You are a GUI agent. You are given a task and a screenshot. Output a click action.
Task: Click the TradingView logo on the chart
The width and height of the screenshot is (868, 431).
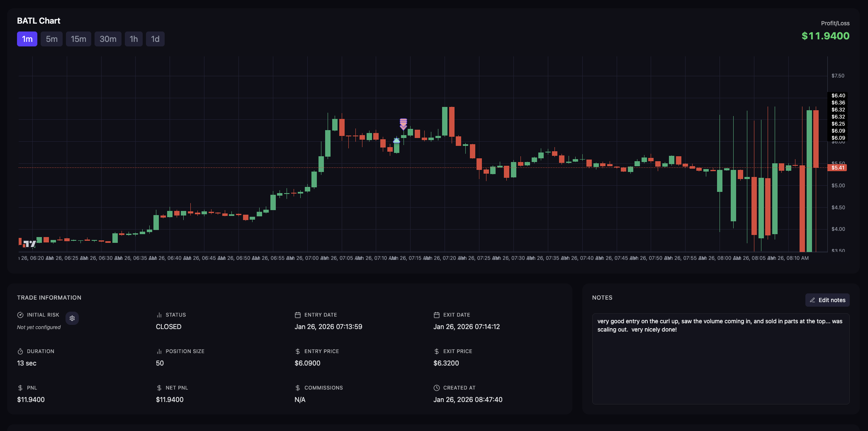coord(29,244)
